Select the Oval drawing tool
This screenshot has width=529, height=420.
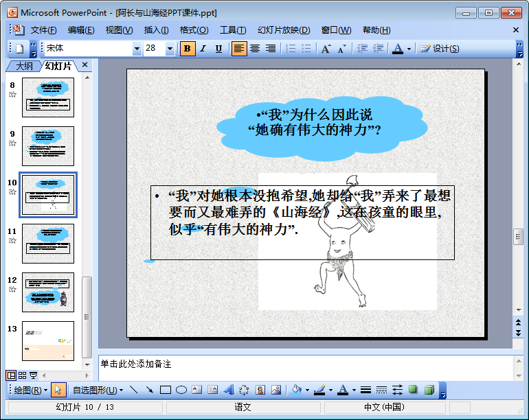click(181, 390)
